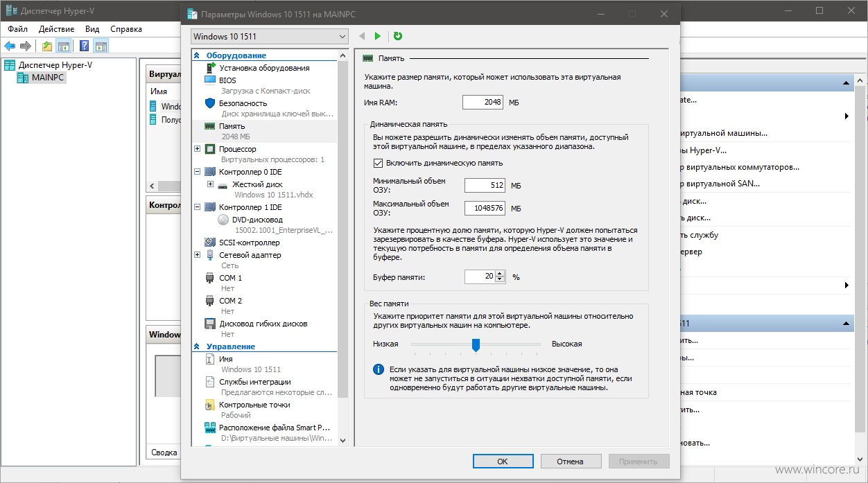Open the Файл menu
This screenshot has height=483, width=868.
[x=18, y=29]
